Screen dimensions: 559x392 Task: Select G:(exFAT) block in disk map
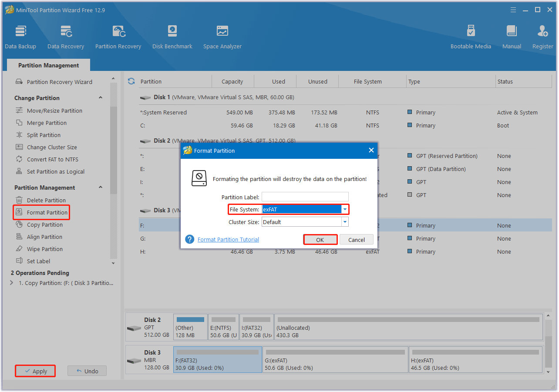pyautogui.click(x=335, y=360)
